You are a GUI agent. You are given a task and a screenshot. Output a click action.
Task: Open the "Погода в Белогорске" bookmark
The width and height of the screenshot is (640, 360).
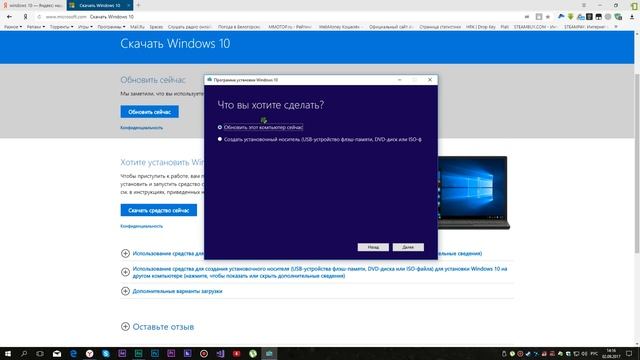point(239,27)
